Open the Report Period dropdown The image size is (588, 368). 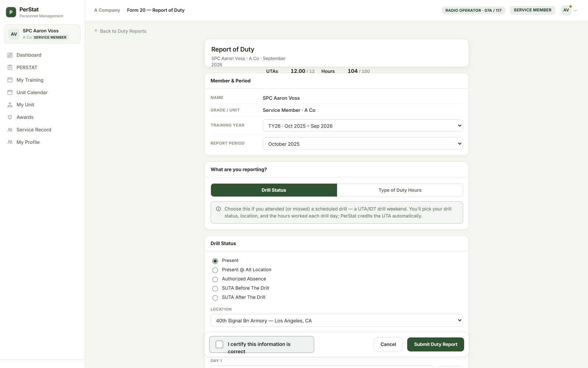pyautogui.click(x=363, y=144)
